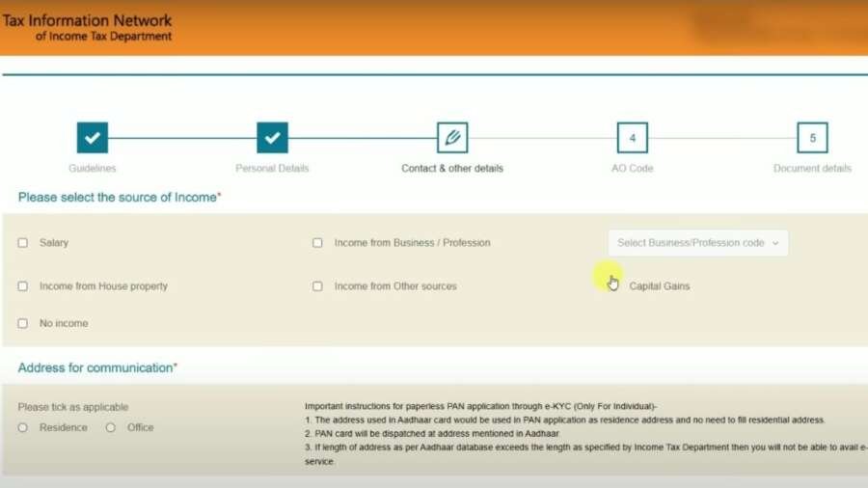Select the Contact & other details pencil icon
The height and width of the screenshot is (488, 868).
click(x=452, y=138)
